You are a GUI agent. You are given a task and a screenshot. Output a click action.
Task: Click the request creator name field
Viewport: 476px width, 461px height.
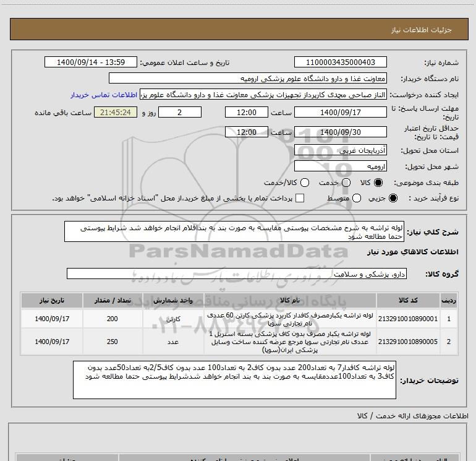pyautogui.click(x=263, y=95)
